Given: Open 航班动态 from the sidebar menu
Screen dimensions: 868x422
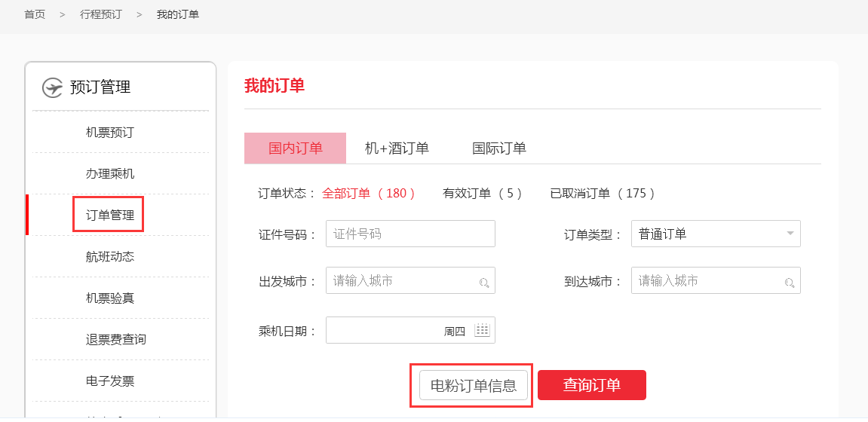Looking at the screenshot, I should 110,257.
